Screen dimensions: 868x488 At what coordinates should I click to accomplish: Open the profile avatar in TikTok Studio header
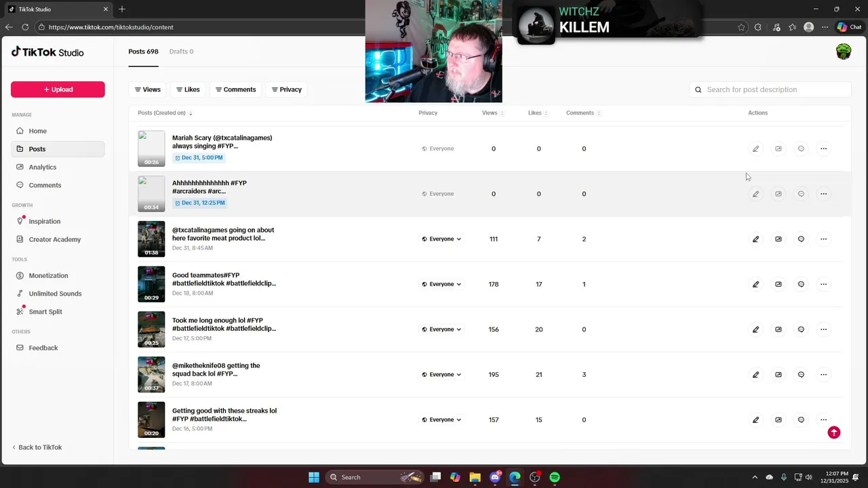pos(843,52)
